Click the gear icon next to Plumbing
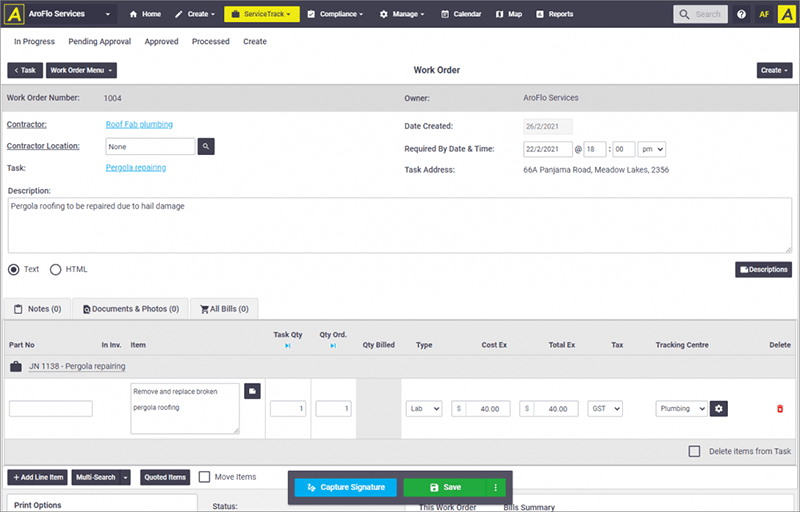800x512 pixels. pyautogui.click(x=719, y=408)
